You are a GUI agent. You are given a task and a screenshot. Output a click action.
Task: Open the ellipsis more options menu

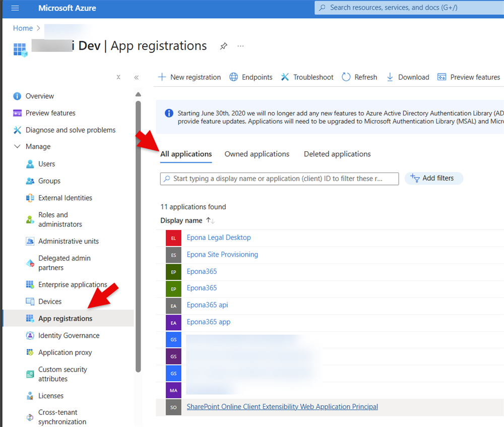click(x=240, y=46)
